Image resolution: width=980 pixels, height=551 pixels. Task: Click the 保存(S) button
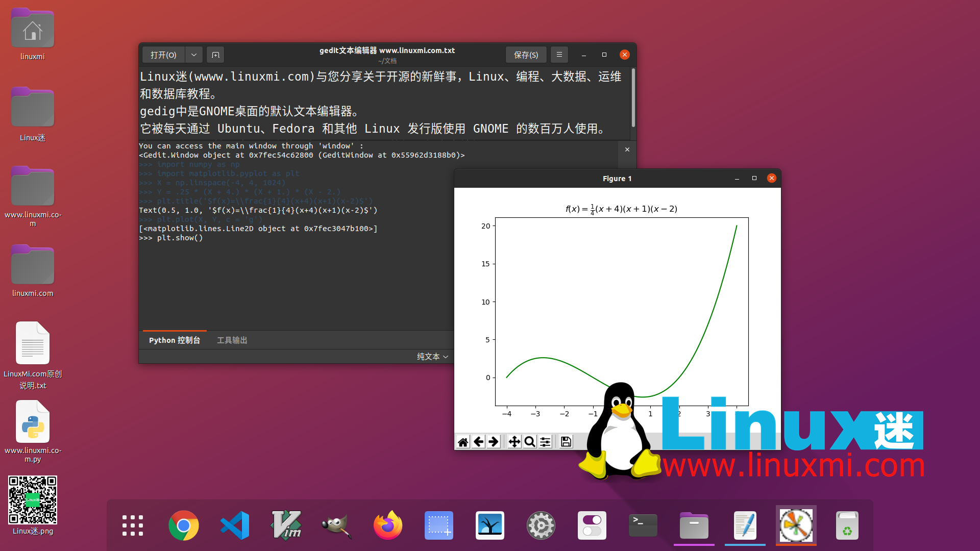tap(526, 55)
